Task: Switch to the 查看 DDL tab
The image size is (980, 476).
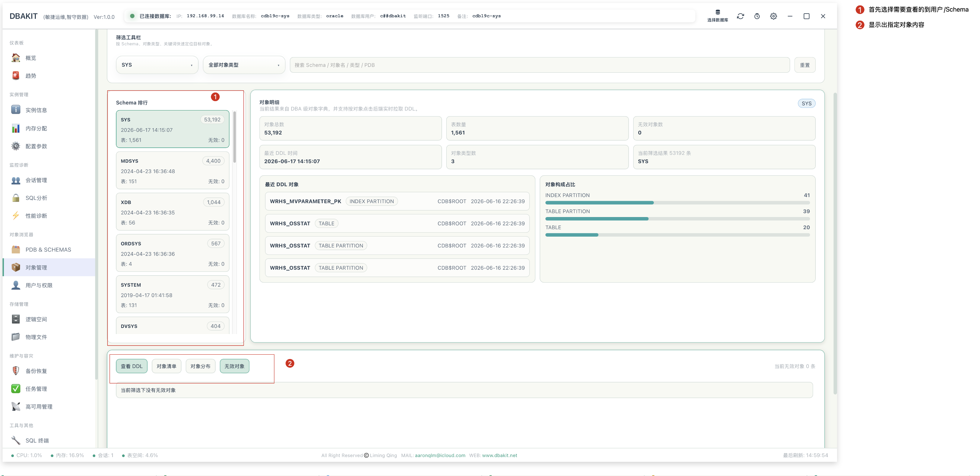Action: (132, 366)
